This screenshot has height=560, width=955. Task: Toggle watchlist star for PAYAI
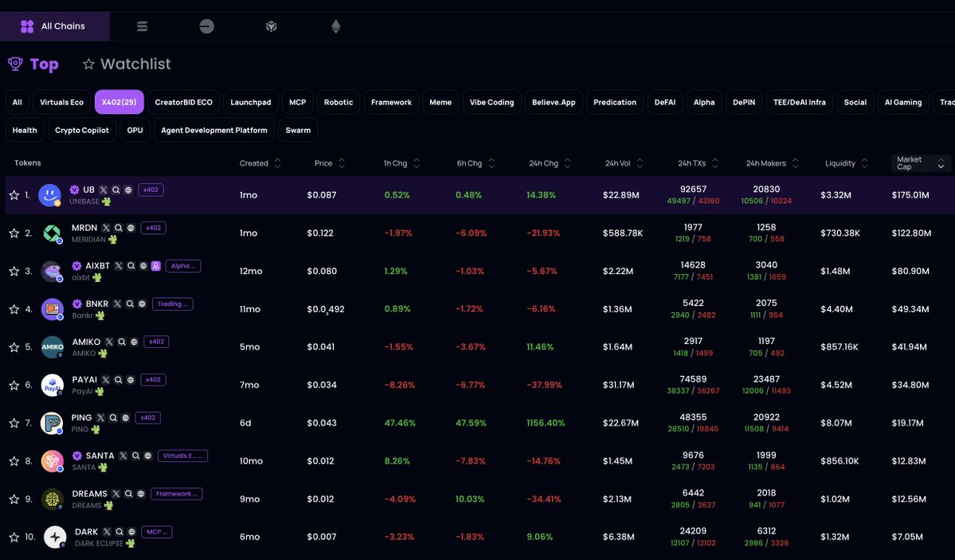click(x=14, y=386)
